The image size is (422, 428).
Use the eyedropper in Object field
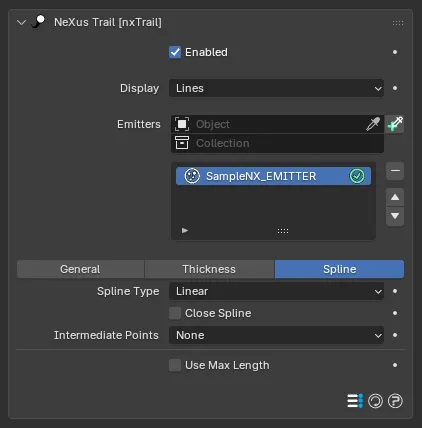point(373,124)
